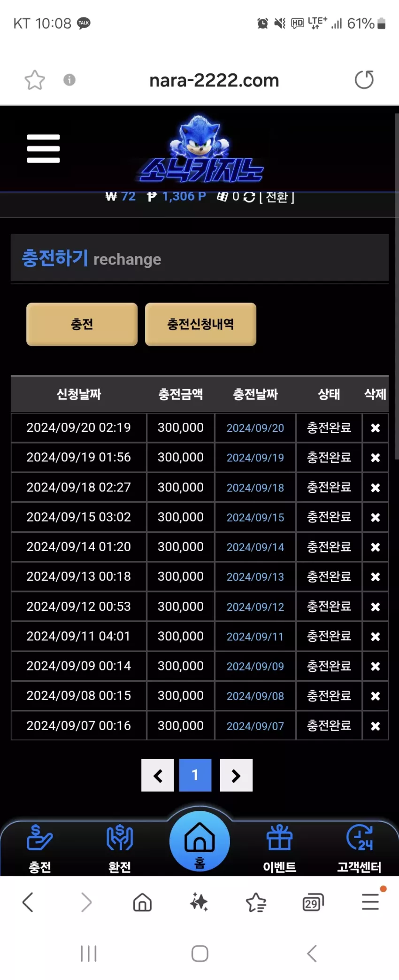Open browser tabs counter showing 29
Screen dimensions: 399x980
point(313,902)
